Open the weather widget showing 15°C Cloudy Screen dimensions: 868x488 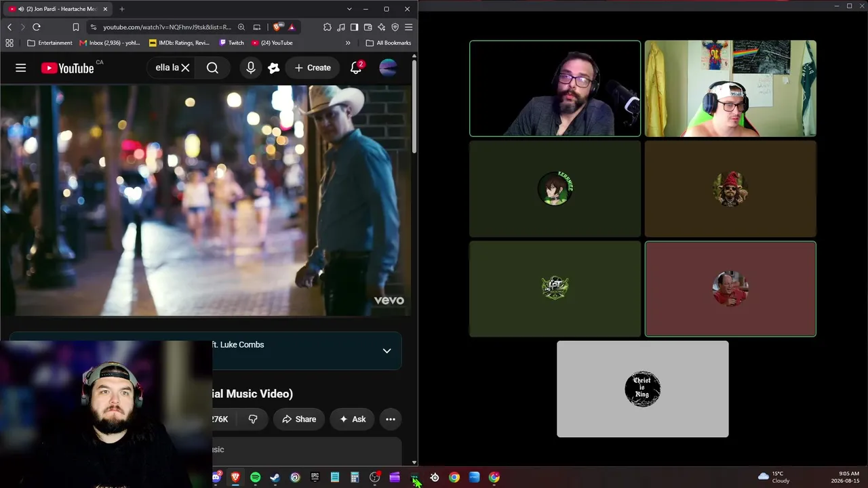click(x=774, y=477)
